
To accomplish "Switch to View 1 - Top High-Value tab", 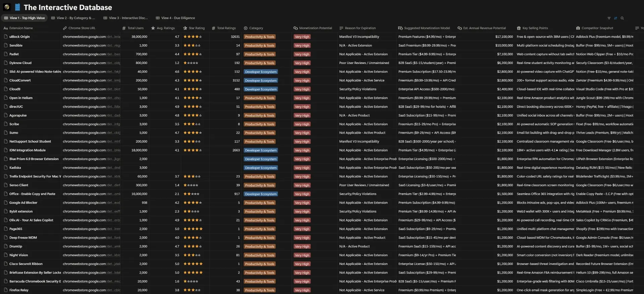I will click(x=24, y=18).
